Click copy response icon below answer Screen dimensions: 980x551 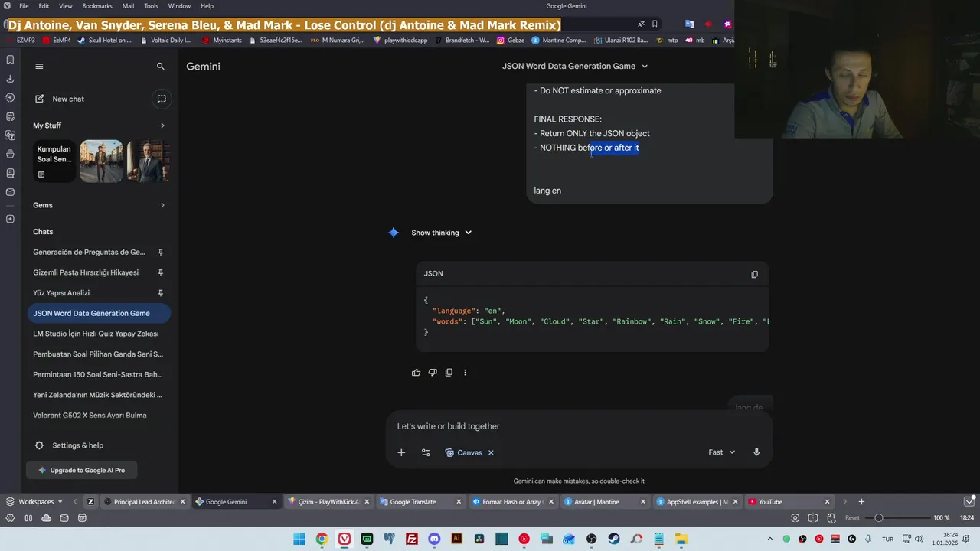[449, 373]
